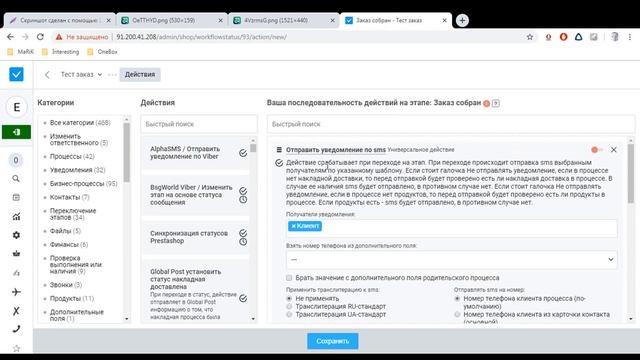640x360 pixels.
Task: Select Транслитерация UA-стандарт radio
Action: (289, 314)
